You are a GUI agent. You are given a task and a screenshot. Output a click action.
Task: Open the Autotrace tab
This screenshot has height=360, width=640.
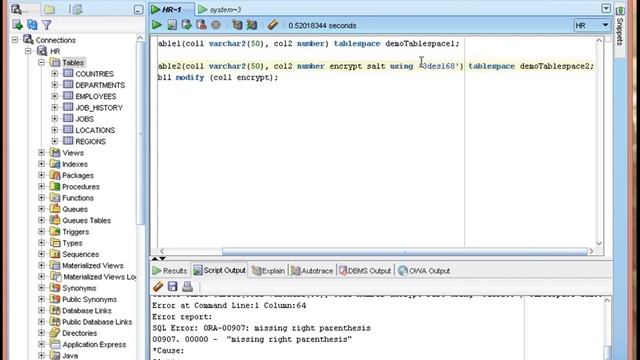click(312, 271)
